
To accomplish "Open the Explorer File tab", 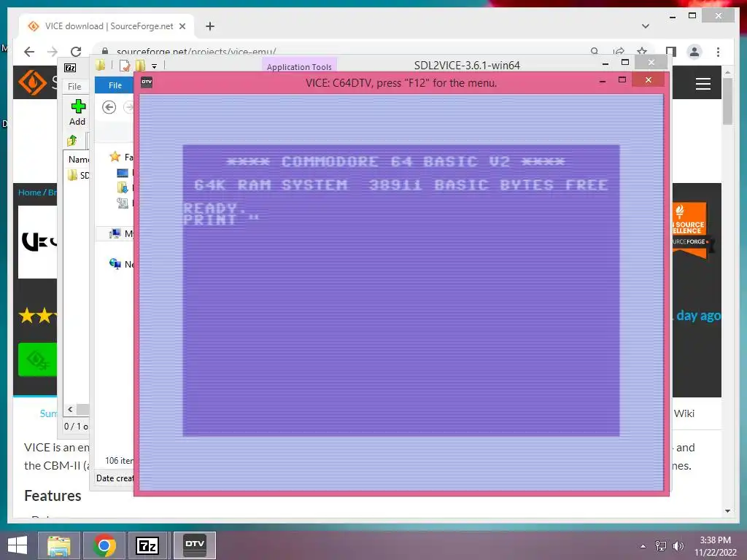I will [115, 85].
